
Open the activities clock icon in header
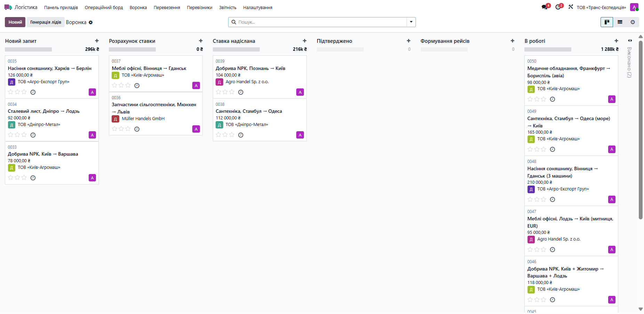(x=558, y=7)
